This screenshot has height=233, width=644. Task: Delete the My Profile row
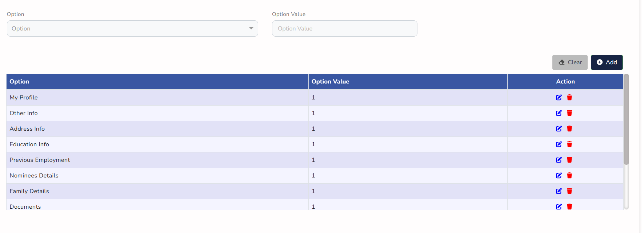[569, 97]
